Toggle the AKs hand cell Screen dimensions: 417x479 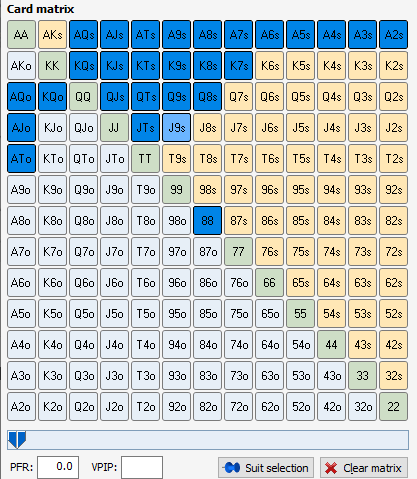pos(52,35)
